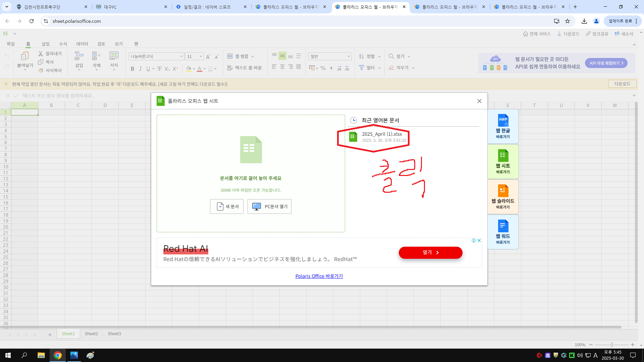Image resolution: width=644 pixels, height=362 pixels.
Task: Click the zoom slider handle
Action: (x=611, y=345)
